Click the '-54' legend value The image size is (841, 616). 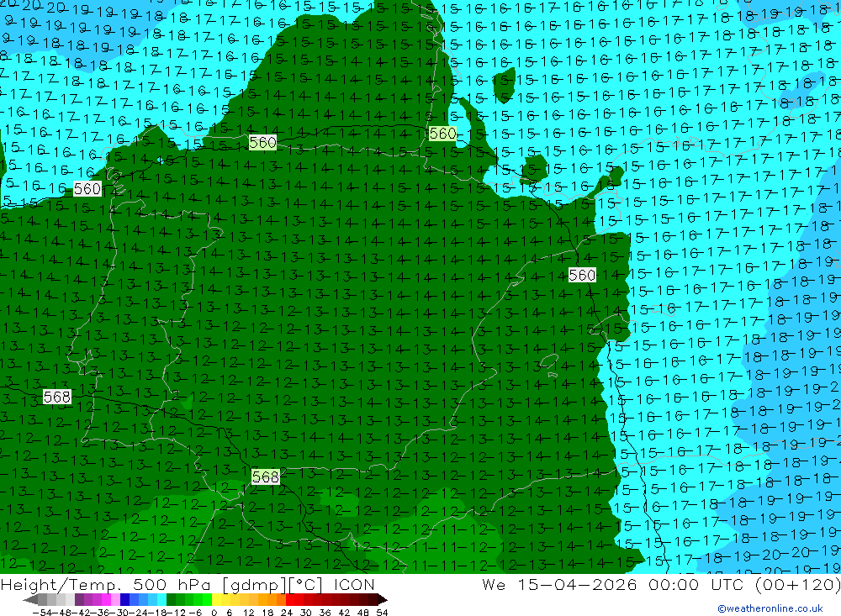[42, 613]
